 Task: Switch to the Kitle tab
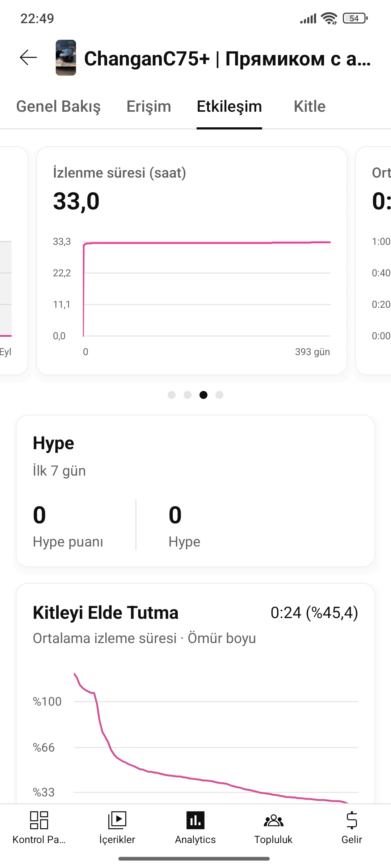(310, 106)
